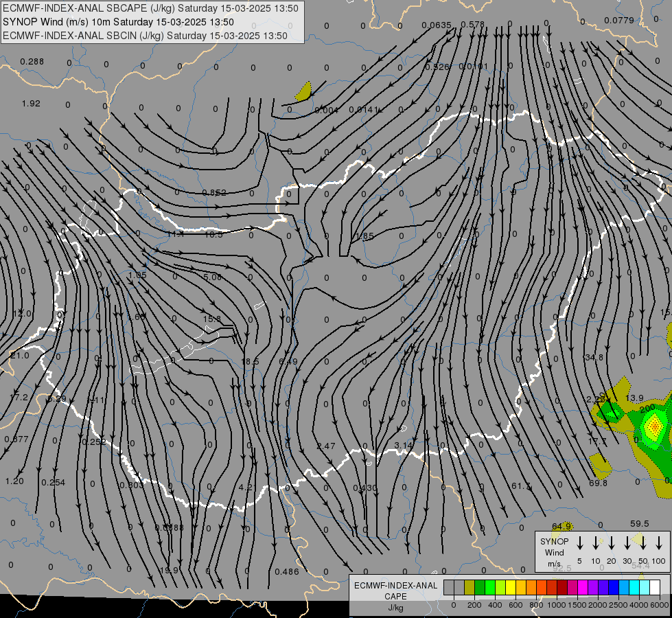Click the 17.2 value
Viewport: 672px width, 618px height.
point(19,398)
